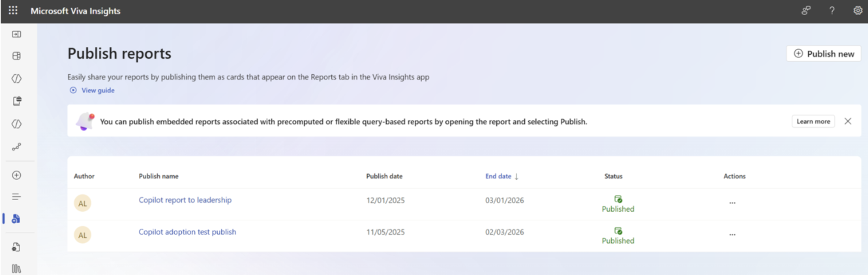Click the Publish date column header
This screenshot has height=275, width=868.
tap(384, 176)
